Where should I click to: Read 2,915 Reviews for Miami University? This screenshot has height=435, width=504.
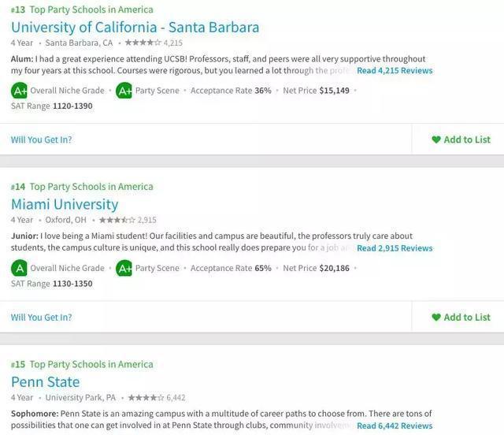click(395, 248)
